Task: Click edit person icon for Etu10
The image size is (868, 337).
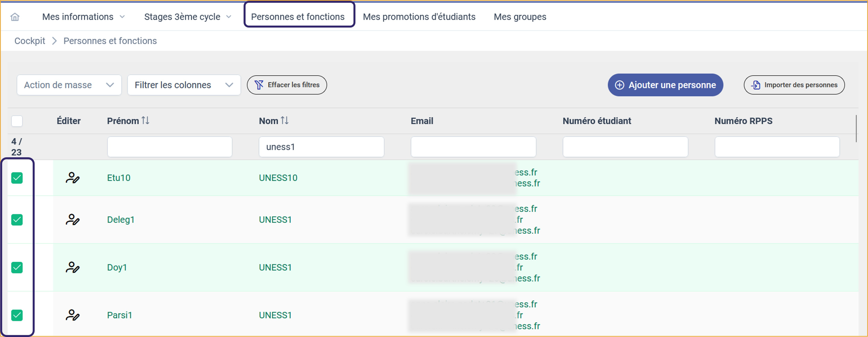Action: [x=72, y=178]
